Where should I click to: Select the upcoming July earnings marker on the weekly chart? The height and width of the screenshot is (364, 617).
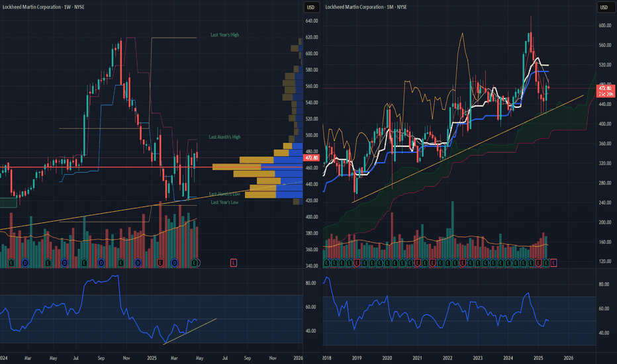(x=233, y=263)
